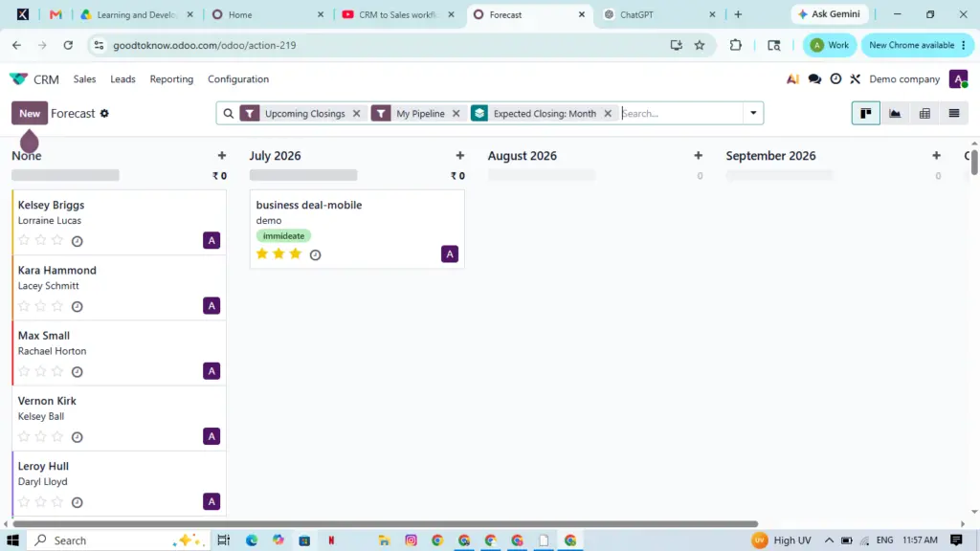Viewport: 980px width, 551px height.
Task: Reload the page
Action: (x=68, y=45)
